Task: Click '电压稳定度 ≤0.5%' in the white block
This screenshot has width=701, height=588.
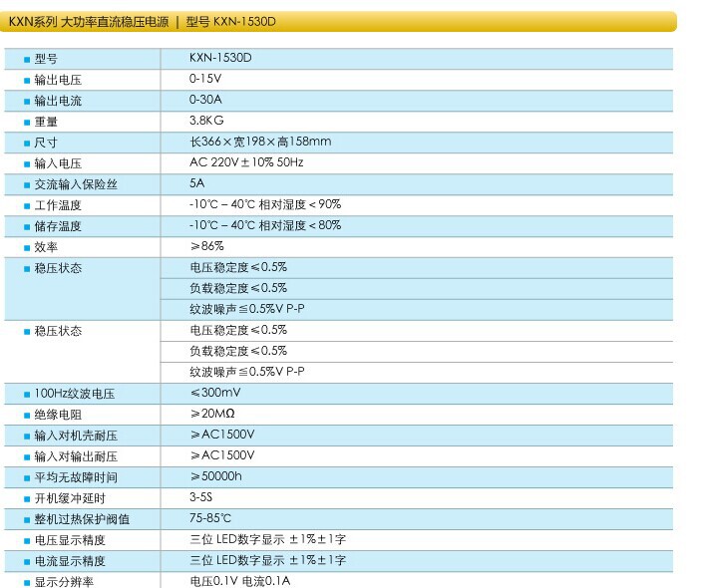Action: click(x=238, y=330)
